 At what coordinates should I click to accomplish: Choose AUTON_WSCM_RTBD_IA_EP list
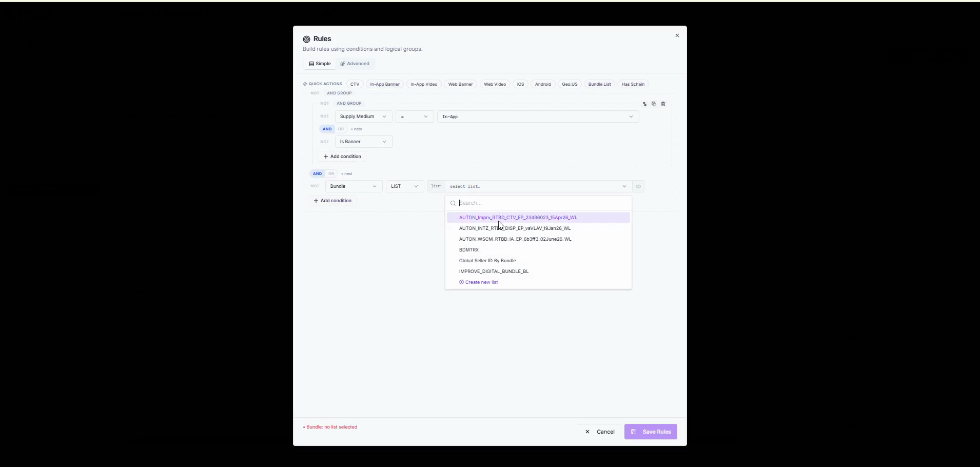pos(538,239)
